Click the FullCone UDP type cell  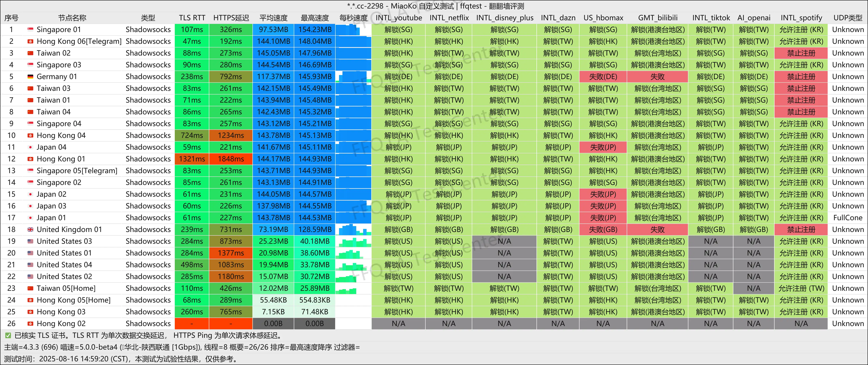tap(848, 218)
